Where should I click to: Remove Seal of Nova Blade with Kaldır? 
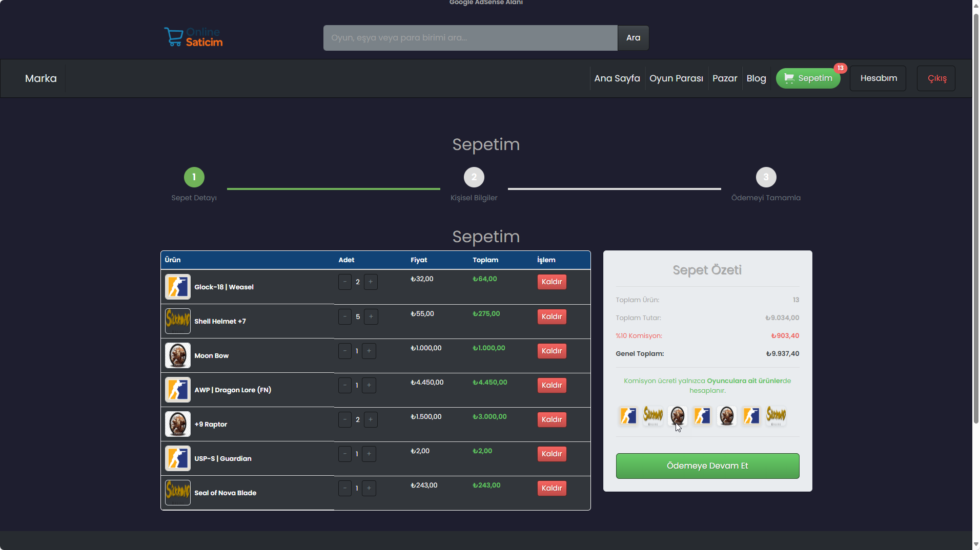(552, 488)
